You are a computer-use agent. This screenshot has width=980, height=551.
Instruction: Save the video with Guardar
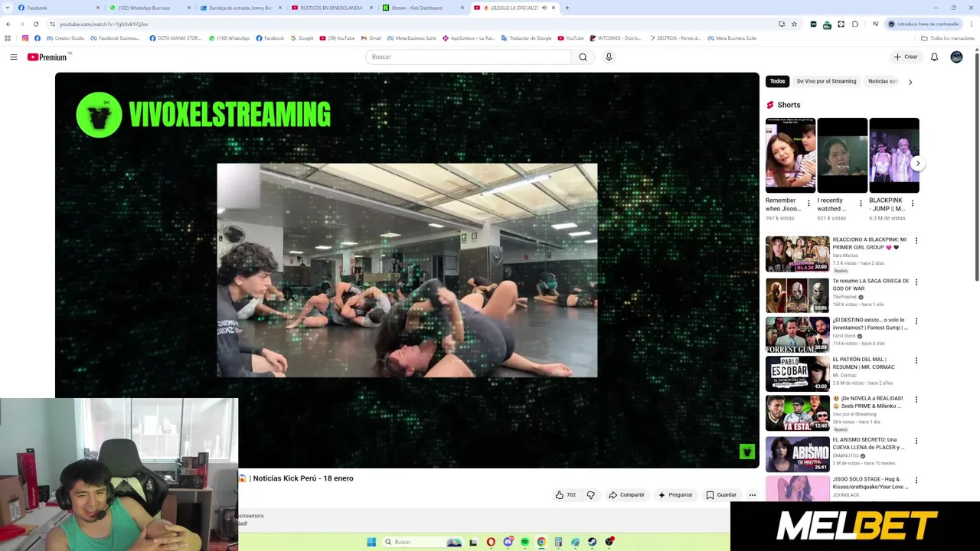point(721,495)
